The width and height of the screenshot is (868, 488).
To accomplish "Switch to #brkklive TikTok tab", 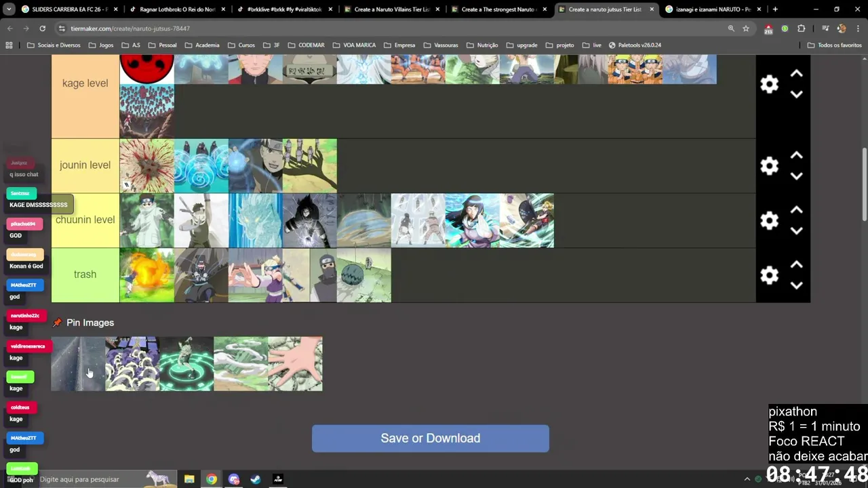I will (x=285, y=9).
